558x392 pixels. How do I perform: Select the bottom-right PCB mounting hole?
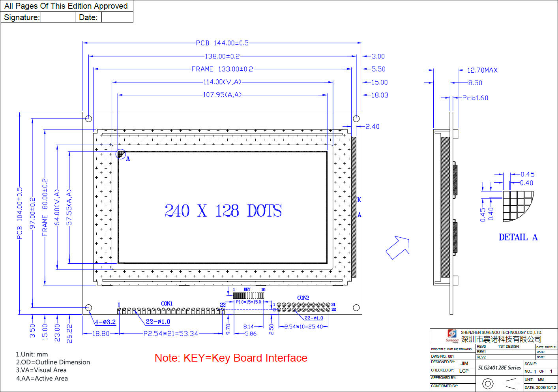356,308
